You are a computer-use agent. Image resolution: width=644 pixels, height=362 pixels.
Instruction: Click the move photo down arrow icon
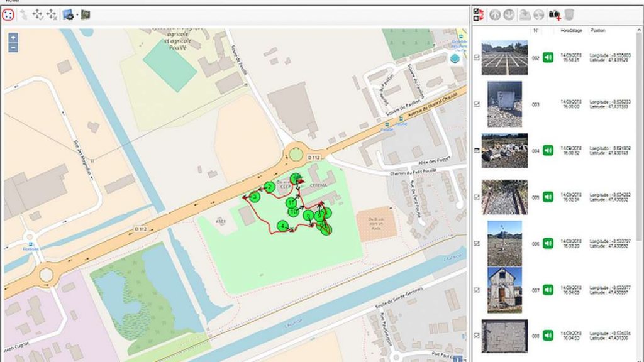(x=509, y=15)
